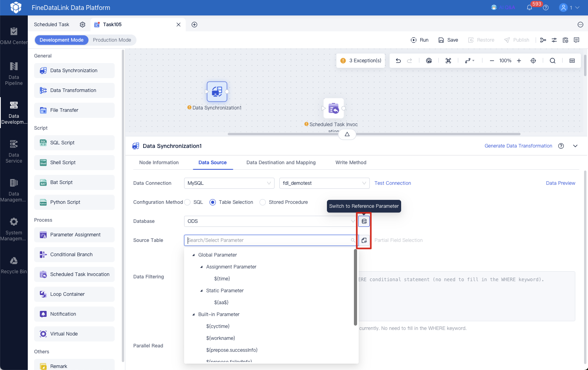588x370 pixels.
Task: Collapse the Assignment Parameter tree node
Action: click(x=202, y=267)
